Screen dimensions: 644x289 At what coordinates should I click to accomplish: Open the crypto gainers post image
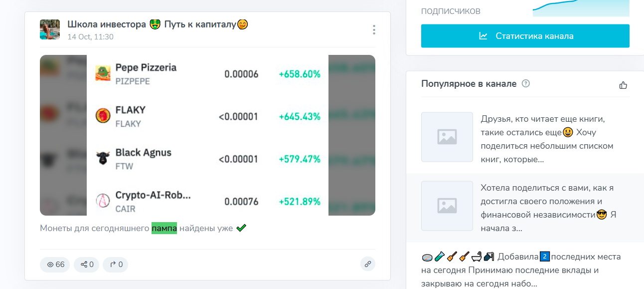tap(207, 135)
